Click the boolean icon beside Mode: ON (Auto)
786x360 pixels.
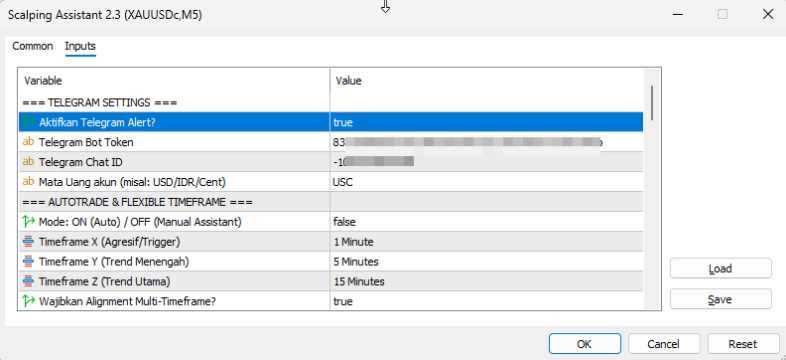pyautogui.click(x=29, y=221)
